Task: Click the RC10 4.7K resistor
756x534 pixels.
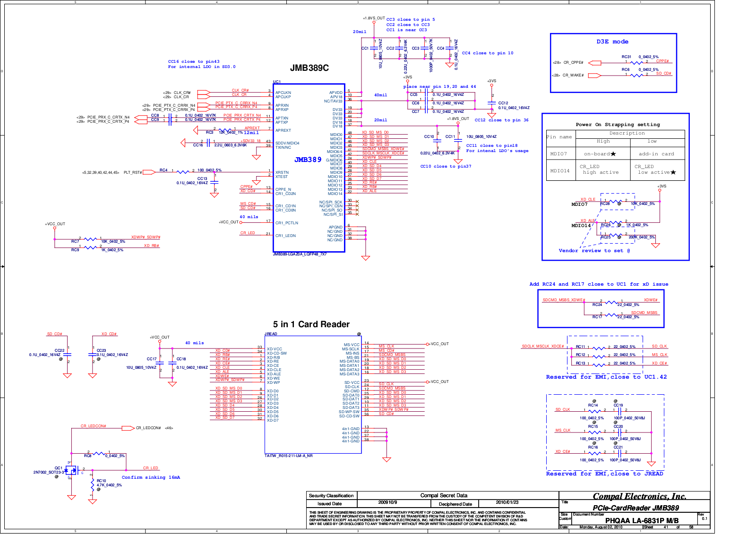Action: [x=93, y=484]
